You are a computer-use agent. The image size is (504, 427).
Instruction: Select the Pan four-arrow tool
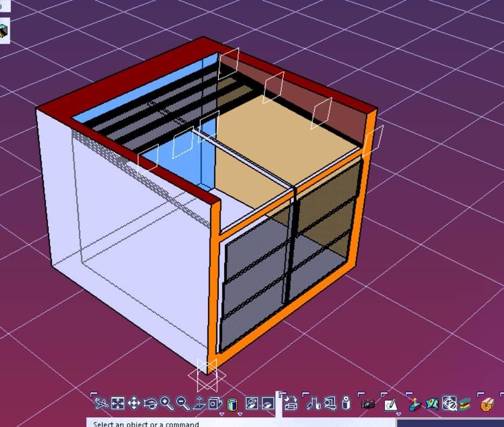point(134,403)
